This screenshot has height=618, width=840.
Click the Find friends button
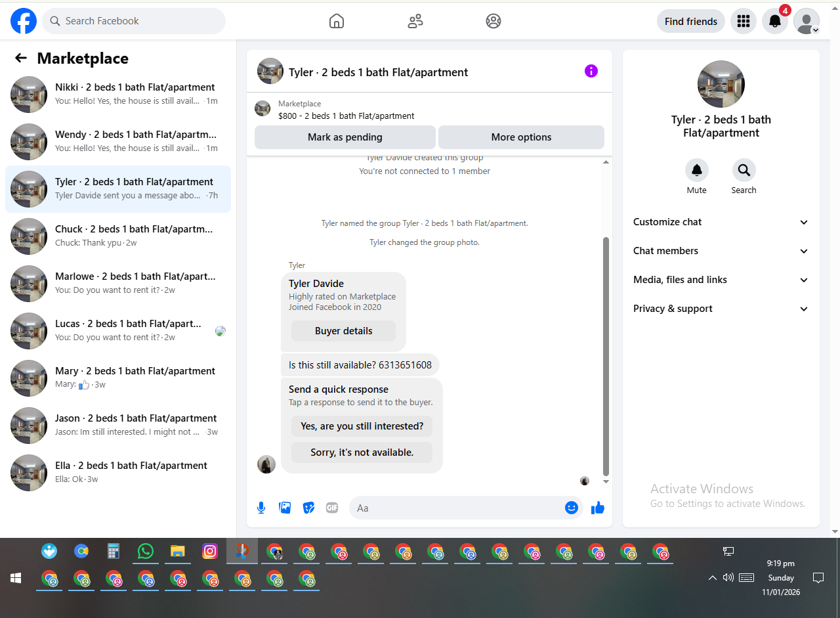pyautogui.click(x=691, y=21)
